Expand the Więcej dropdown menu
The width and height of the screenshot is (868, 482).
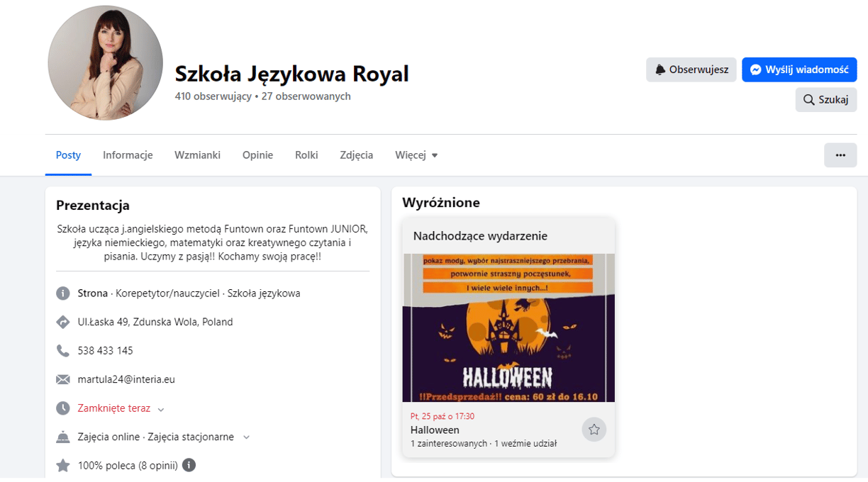pyautogui.click(x=416, y=155)
